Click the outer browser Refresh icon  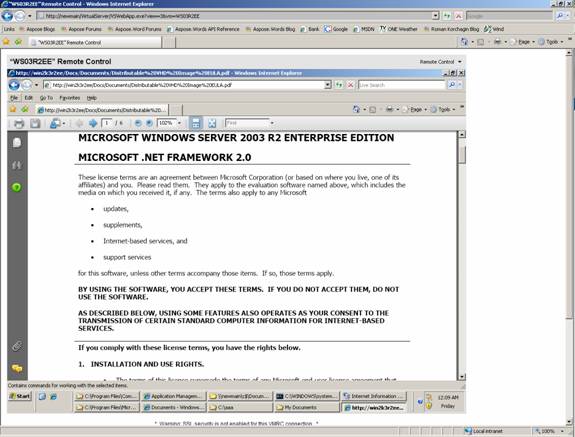[447, 16]
